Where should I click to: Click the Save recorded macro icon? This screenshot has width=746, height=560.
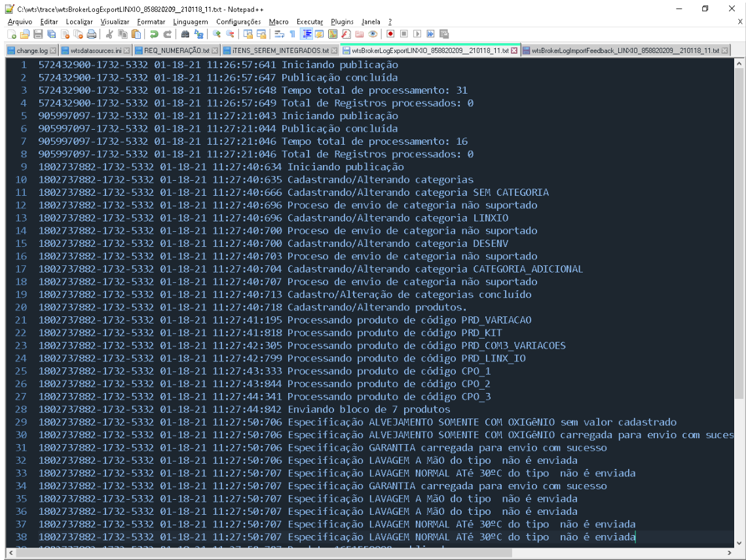[x=444, y=34]
